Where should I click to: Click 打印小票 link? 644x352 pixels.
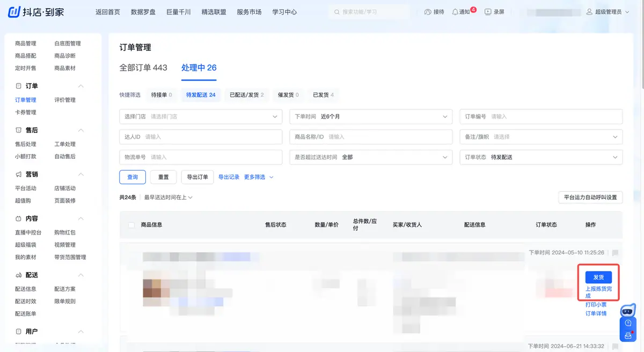[596, 305]
